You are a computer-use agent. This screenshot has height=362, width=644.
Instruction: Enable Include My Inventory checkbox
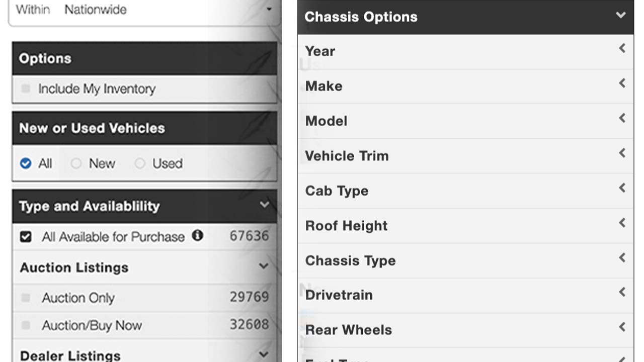click(26, 89)
